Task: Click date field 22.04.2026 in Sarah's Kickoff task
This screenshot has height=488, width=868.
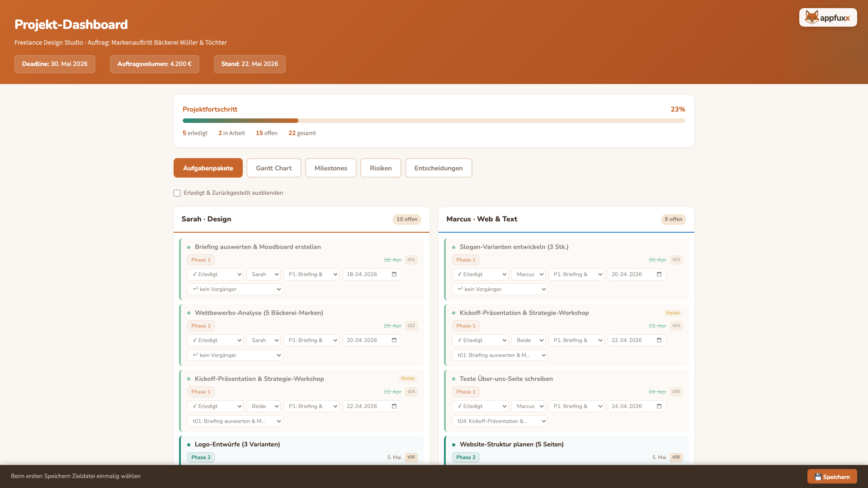Action: click(372, 406)
